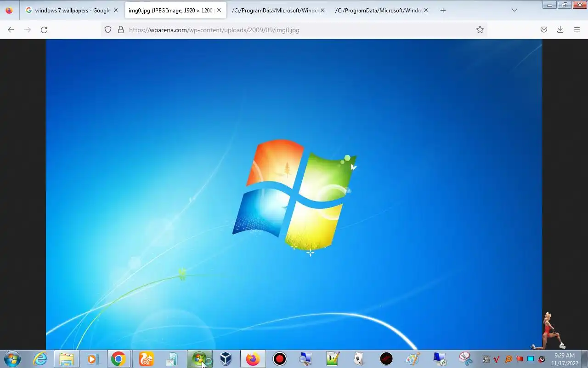
Task: Switch to the Firefox taskbar button
Action: coord(253,359)
